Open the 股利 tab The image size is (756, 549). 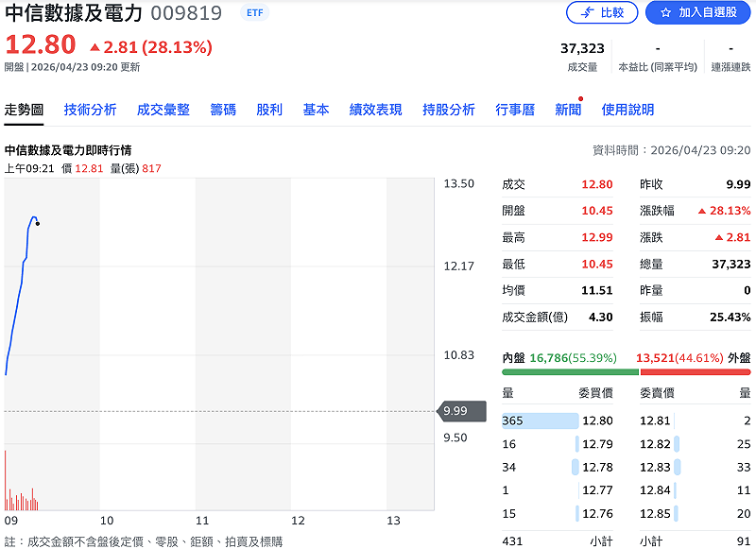(x=270, y=110)
